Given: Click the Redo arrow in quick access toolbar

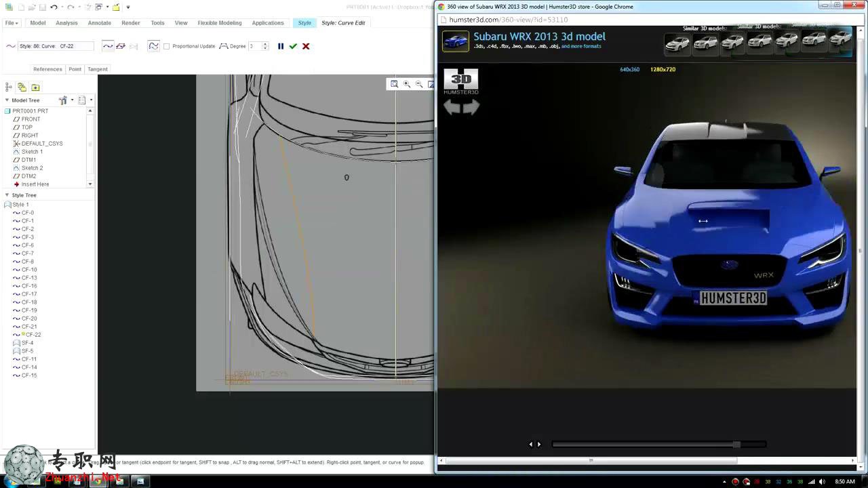Looking at the screenshot, I should pyautogui.click(x=71, y=7).
